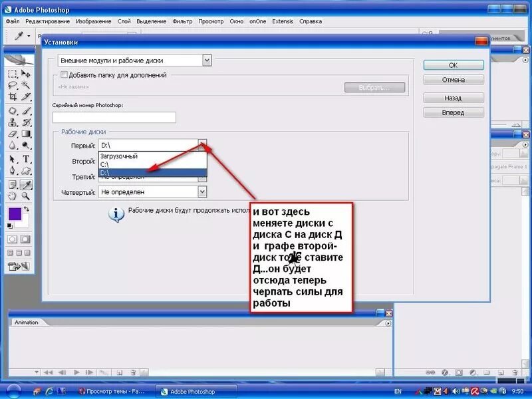Image resolution: width=532 pixels, height=399 pixels.
Task: Select the Gradient tool
Action: point(26,134)
